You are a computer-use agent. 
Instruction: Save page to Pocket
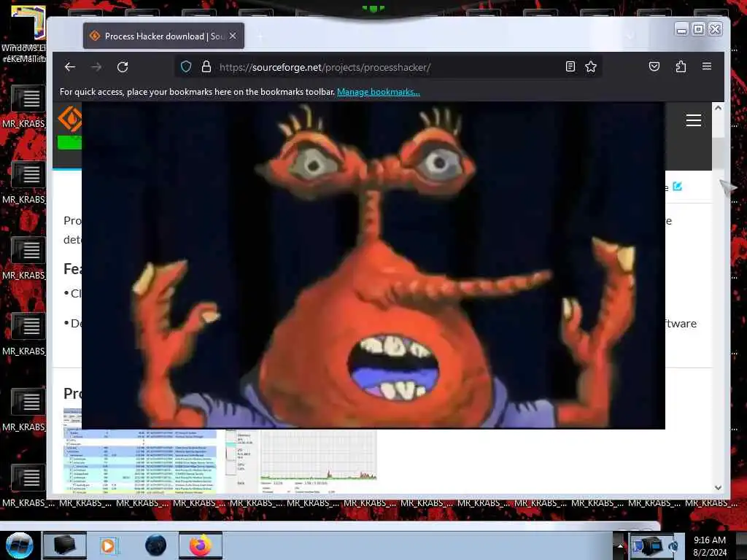654,66
